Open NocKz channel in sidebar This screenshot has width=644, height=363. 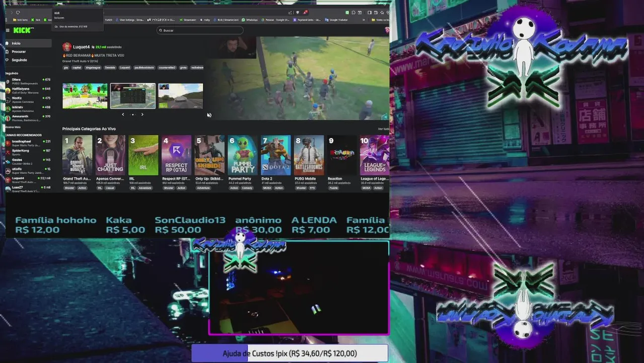click(x=28, y=99)
